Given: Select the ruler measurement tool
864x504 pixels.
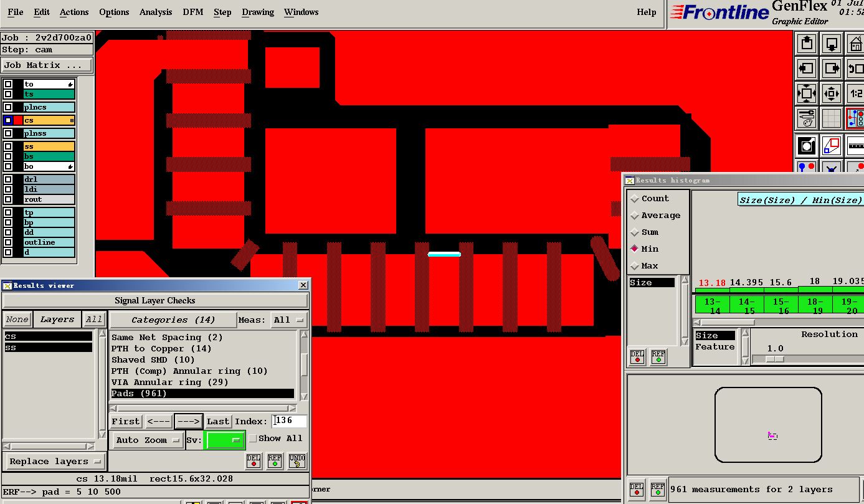Looking at the screenshot, I should coord(855,146).
